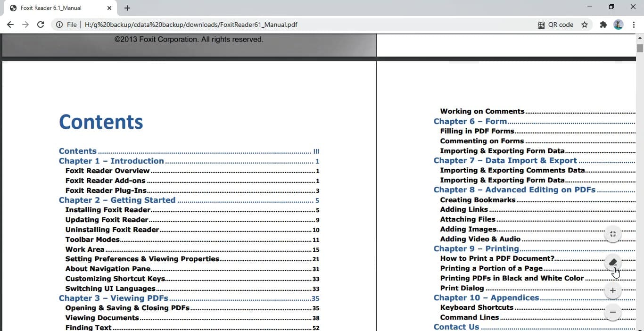Open the Chapter 1 Introduction link
Image resolution: width=644 pixels, height=331 pixels.
coord(111,161)
